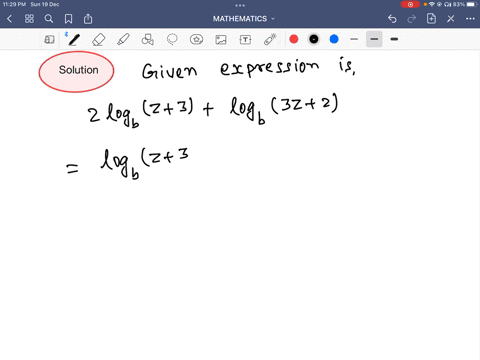Go back with the left chevron
Screen dimensions: 480x360
pyautogui.click(x=10, y=19)
